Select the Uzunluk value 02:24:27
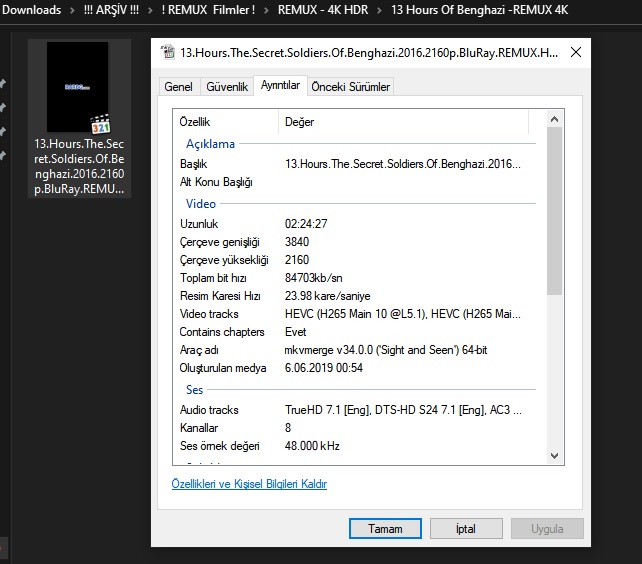 (306, 224)
